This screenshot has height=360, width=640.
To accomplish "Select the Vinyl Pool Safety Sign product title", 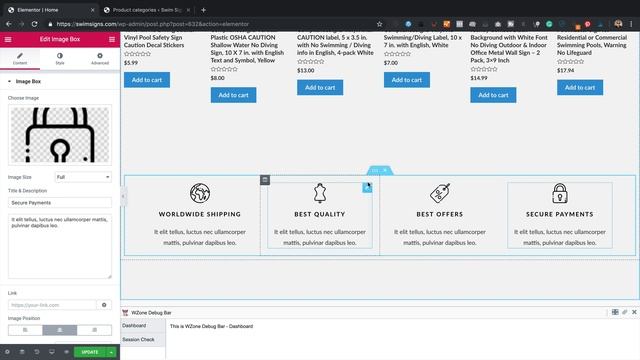I will tap(154, 41).
